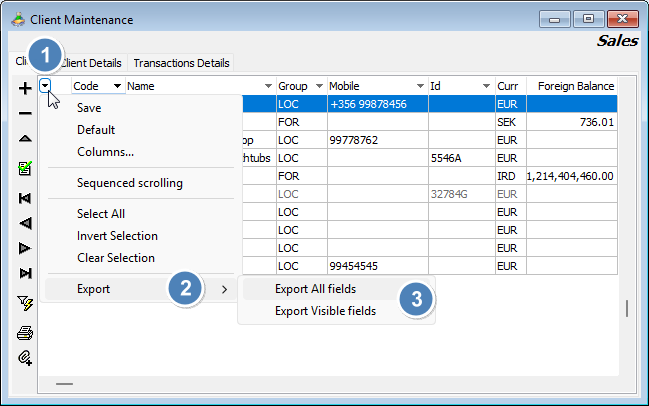Jump to the first record using navigation icon

click(x=25, y=198)
